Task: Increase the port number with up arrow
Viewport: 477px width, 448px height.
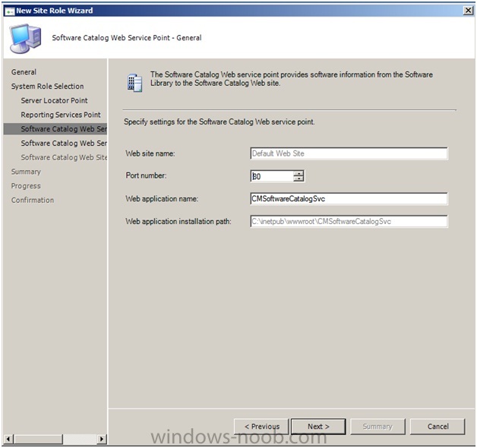Action: point(299,173)
